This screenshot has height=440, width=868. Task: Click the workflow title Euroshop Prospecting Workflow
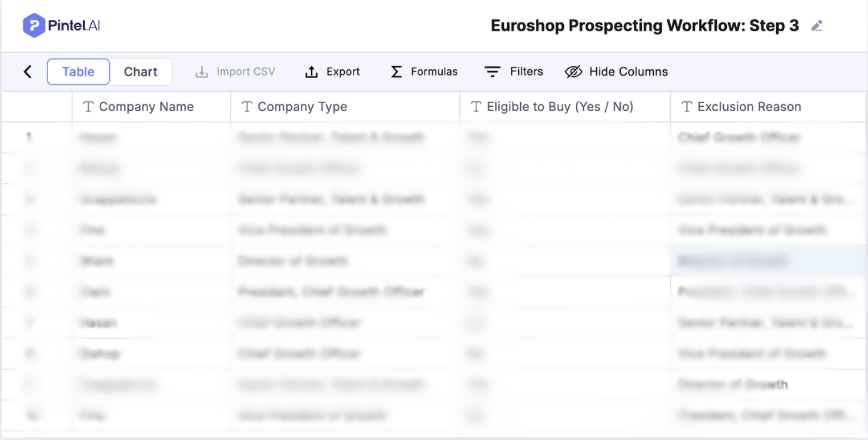(644, 26)
